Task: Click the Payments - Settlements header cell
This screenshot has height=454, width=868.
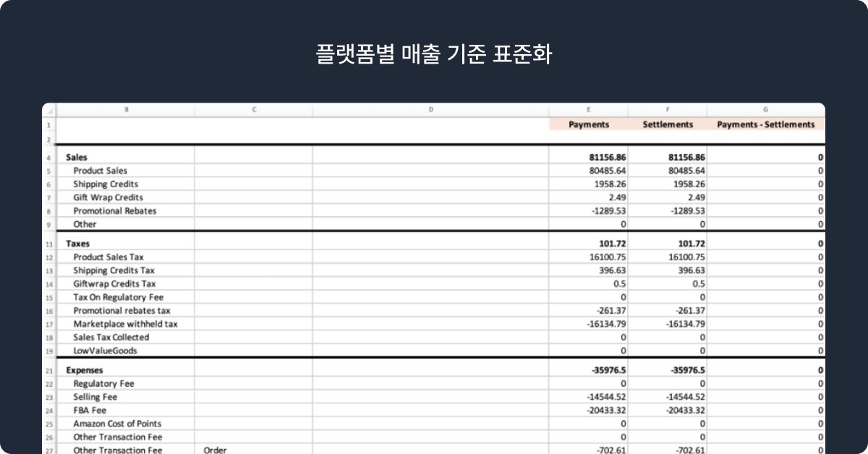Action: (x=765, y=124)
